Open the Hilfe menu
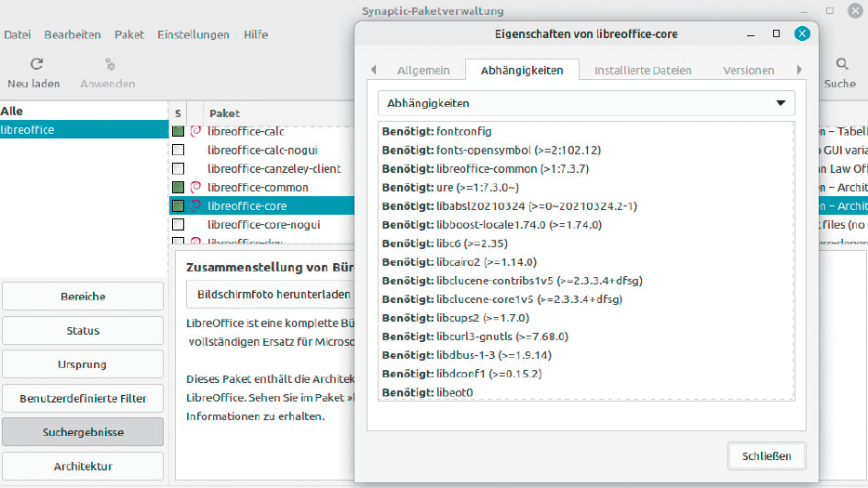The height and width of the screenshot is (488, 868). pos(256,34)
